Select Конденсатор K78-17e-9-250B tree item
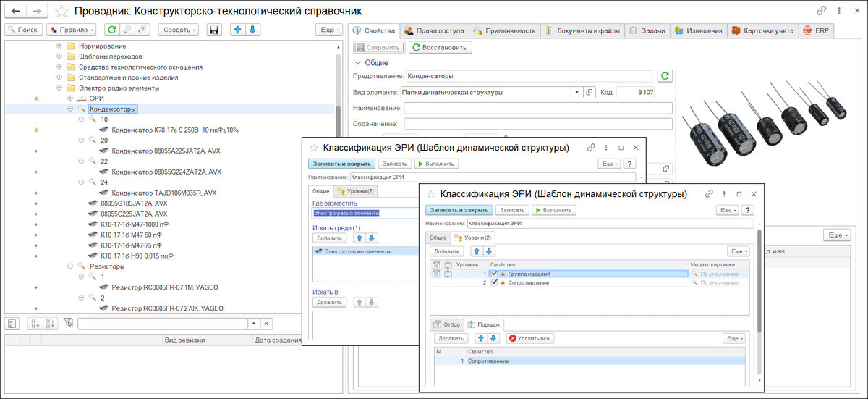 175,130
